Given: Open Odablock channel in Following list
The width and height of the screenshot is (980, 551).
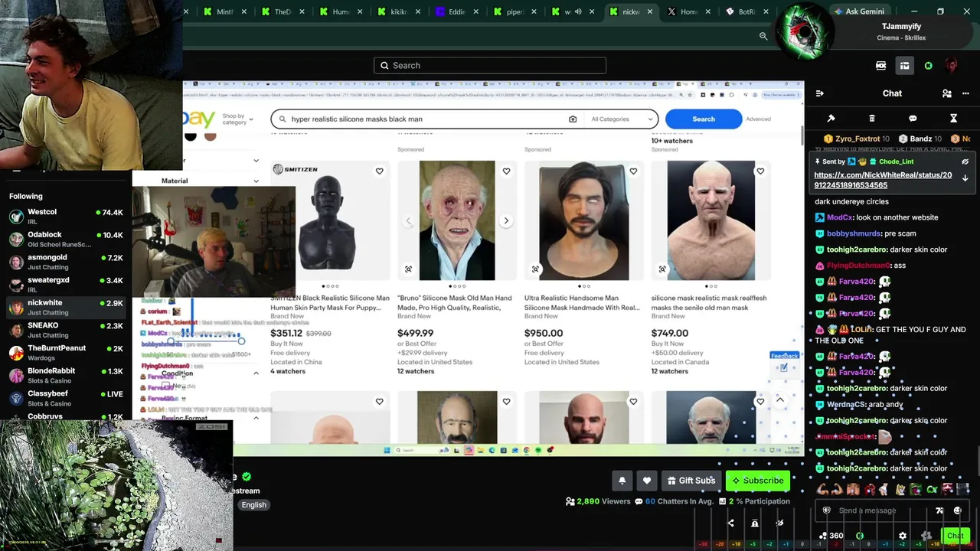Looking at the screenshot, I should tap(66, 239).
